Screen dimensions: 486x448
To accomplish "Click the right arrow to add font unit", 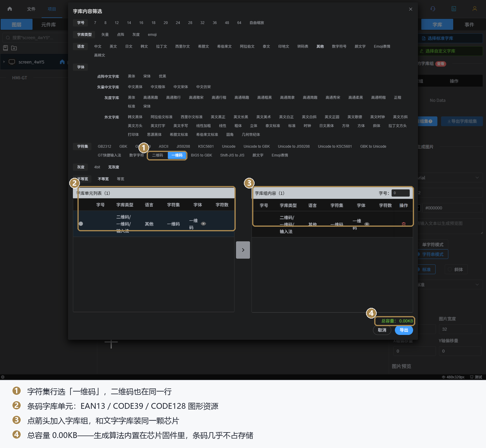I will click(x=243, y=250).
